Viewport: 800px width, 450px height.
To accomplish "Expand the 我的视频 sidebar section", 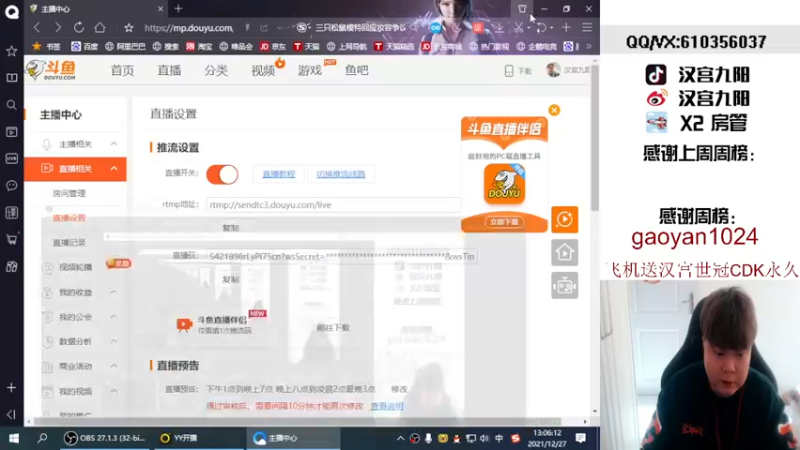I will [x=114, y=391].
